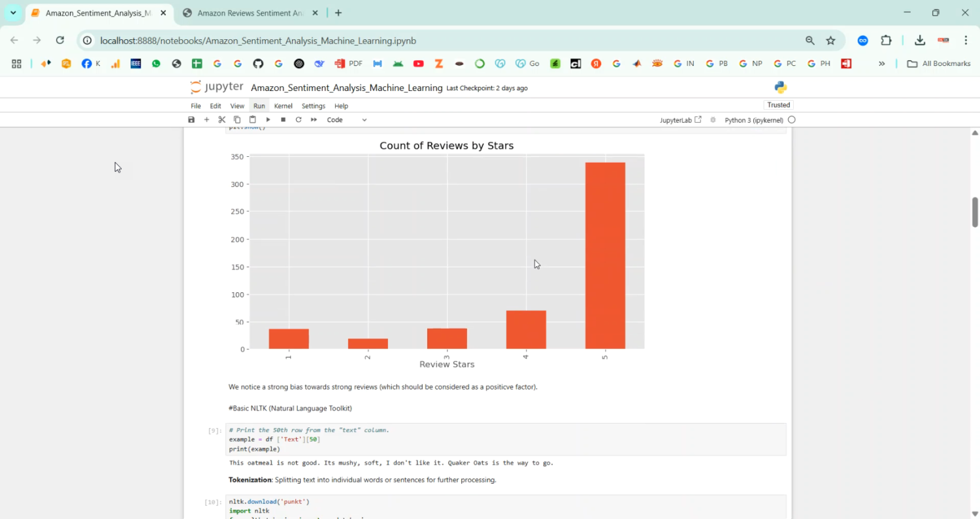980x519 pixels.
Task: Click the Trusted notebook button
Action: coord(778,105)
